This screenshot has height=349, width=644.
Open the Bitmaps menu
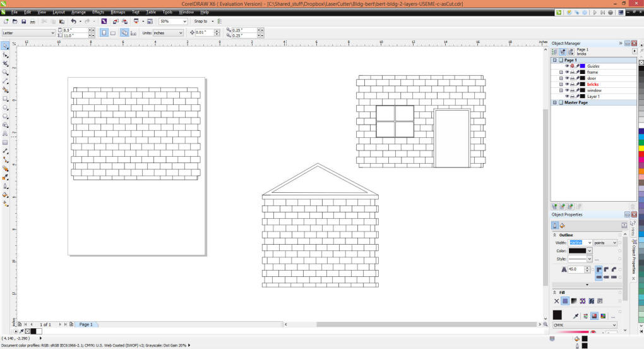pyautogui.click(x=118, y=12)
